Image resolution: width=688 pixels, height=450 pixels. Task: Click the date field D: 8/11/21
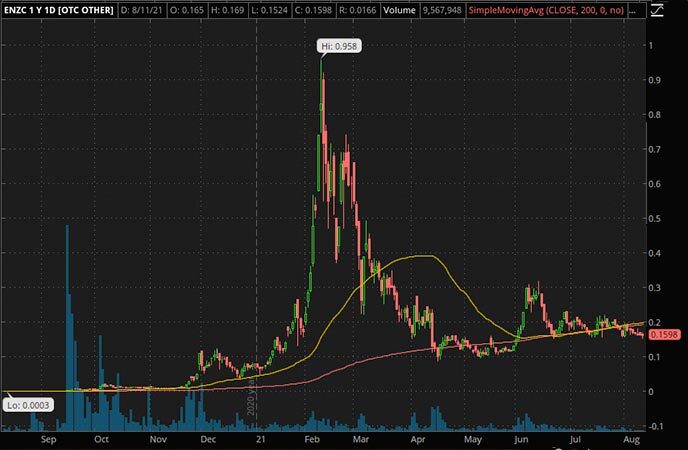[x=141, y=10]
